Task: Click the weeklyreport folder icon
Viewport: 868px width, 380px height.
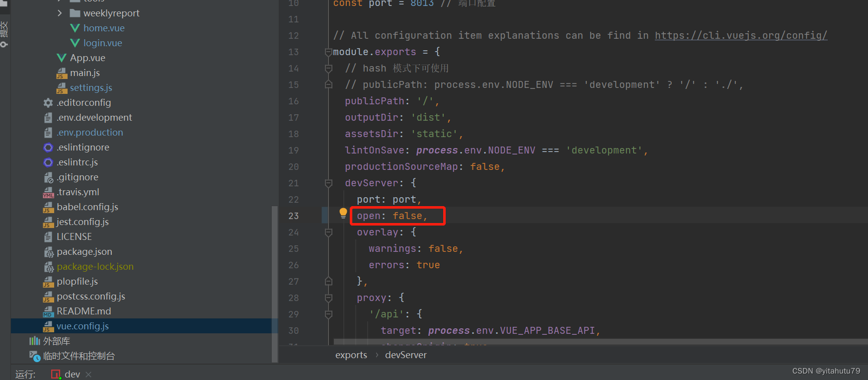Action: (x=75, y=13)
